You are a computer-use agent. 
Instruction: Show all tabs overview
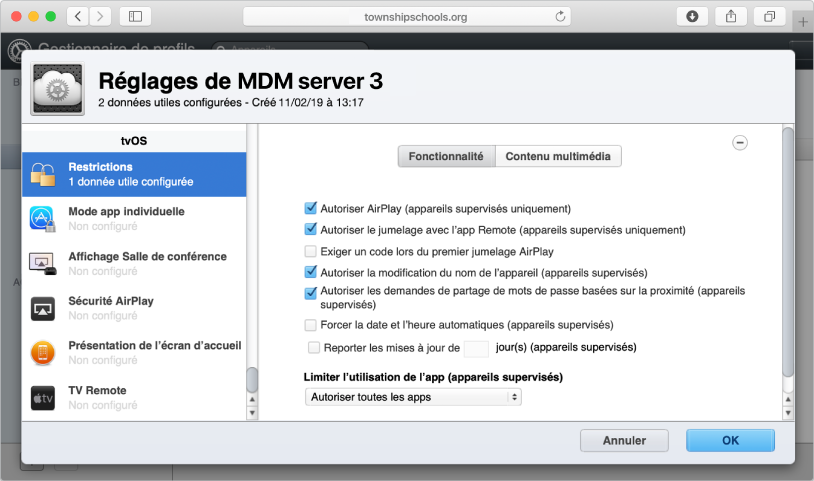(769, 17)
